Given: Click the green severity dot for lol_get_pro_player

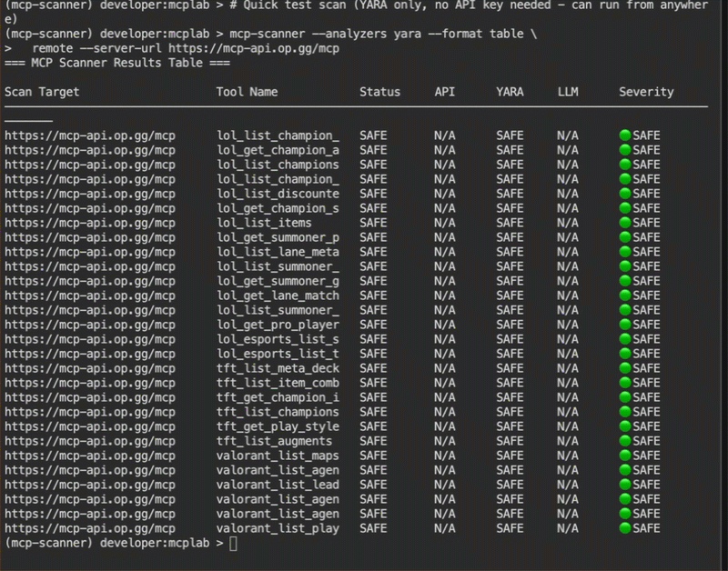Looking at the screenshot, I should pyautogui.click(x=625, y=325).
